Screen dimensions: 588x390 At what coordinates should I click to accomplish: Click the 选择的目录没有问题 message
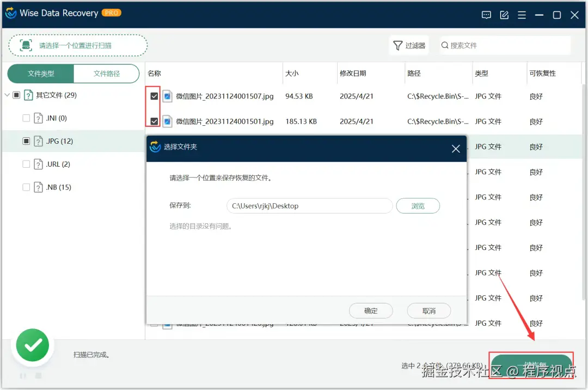[x=200, y=226]
